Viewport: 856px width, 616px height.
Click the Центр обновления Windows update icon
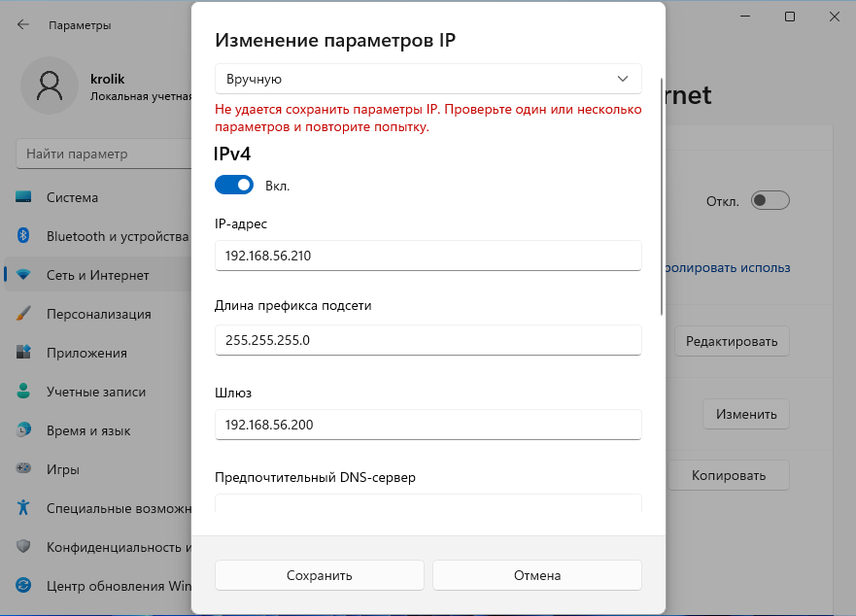tap(23, 586)
